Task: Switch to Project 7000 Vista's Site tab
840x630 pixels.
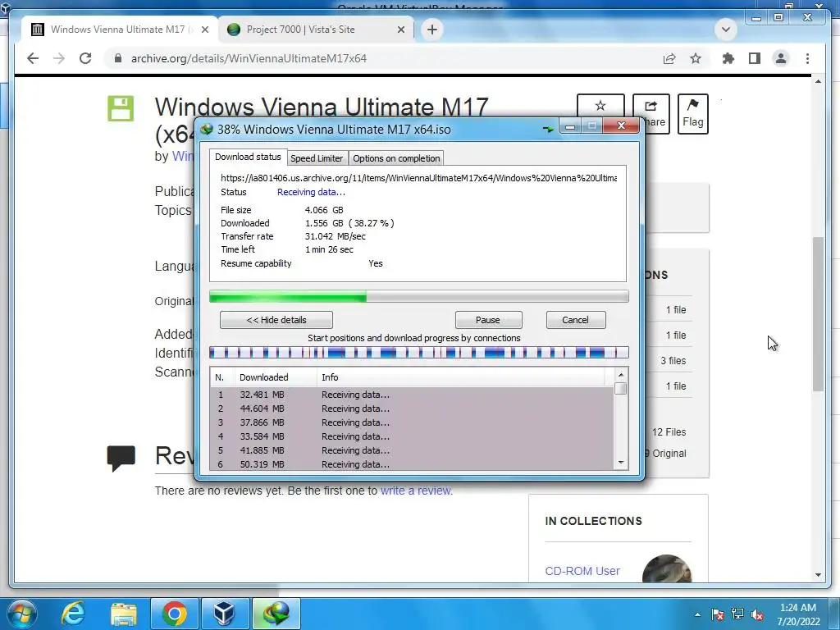Action: pyautogui.click(x=316, y=30)
